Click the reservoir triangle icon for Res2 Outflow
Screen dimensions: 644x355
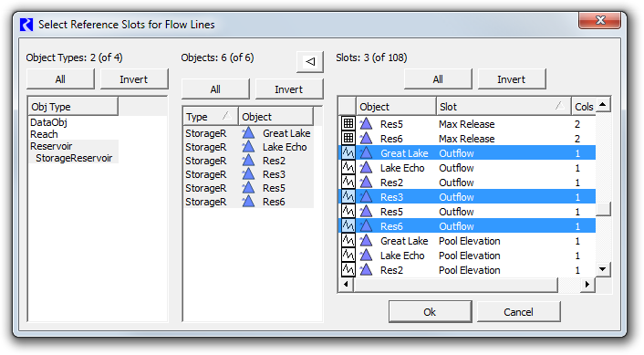366,182
